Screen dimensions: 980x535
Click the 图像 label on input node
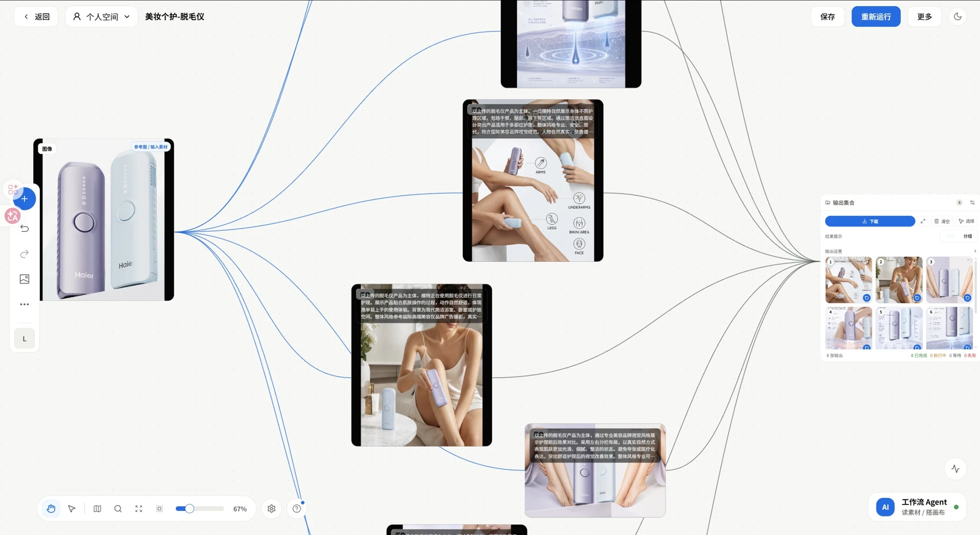(x=47, y=149)
